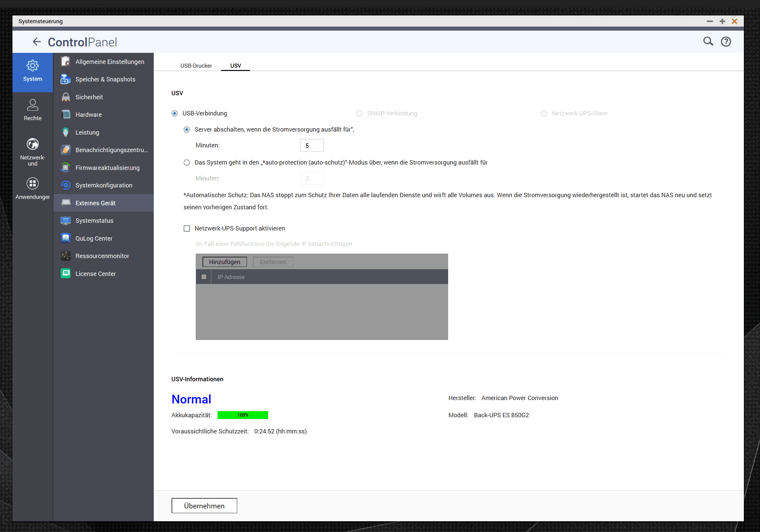Click the '0:24:52 (hh:mm:ss)' protection time
760x532 pixels.
point(281,431)
